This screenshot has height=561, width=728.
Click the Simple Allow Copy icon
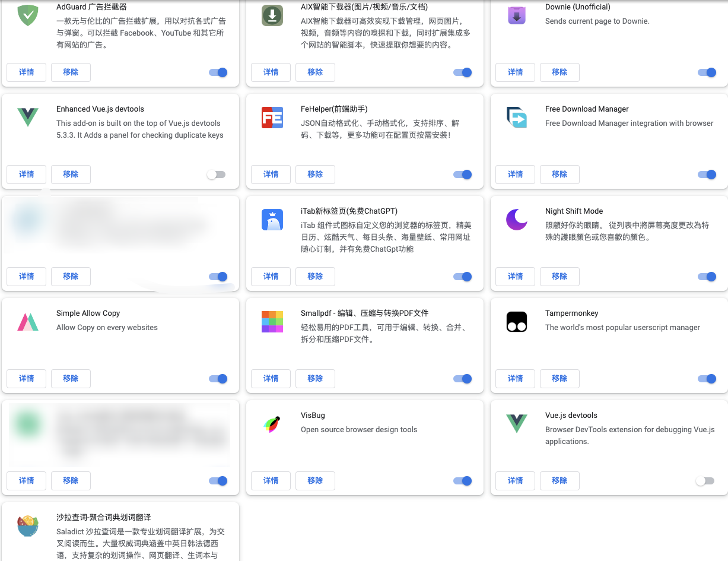coord(28,322)
